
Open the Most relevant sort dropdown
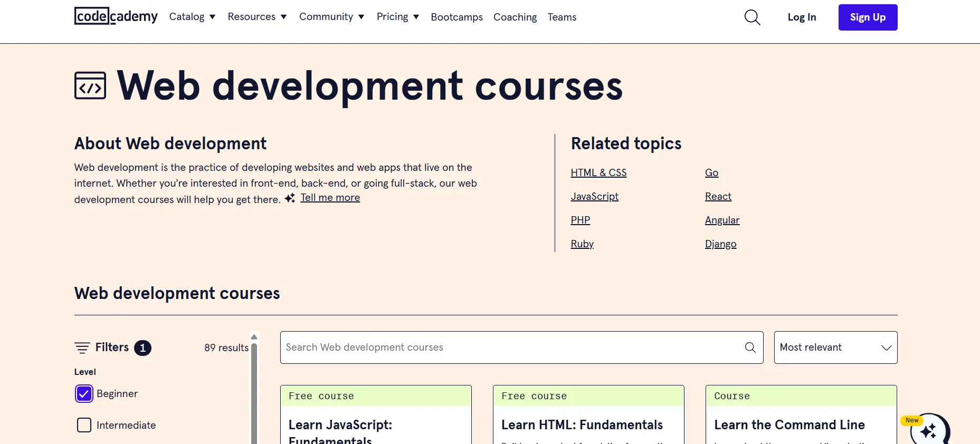(x=835, y=348)
